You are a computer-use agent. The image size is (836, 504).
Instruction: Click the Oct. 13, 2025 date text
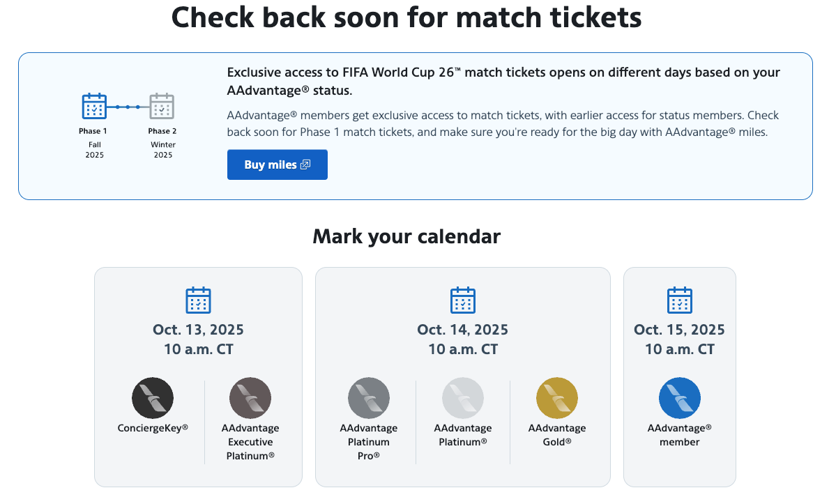click(198, 330)
